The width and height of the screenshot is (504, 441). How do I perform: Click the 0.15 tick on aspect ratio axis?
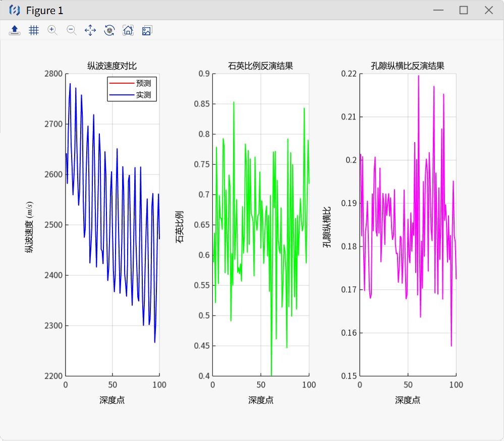point(349,376)
